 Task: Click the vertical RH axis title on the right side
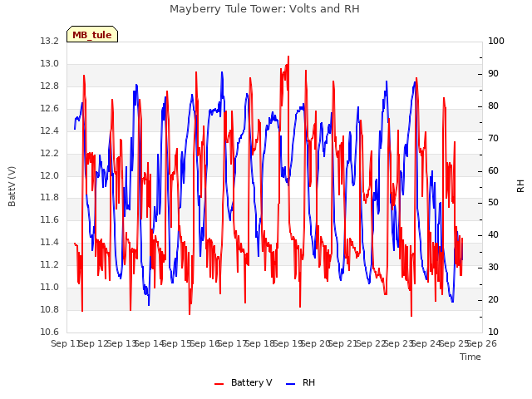pos(520,186)
